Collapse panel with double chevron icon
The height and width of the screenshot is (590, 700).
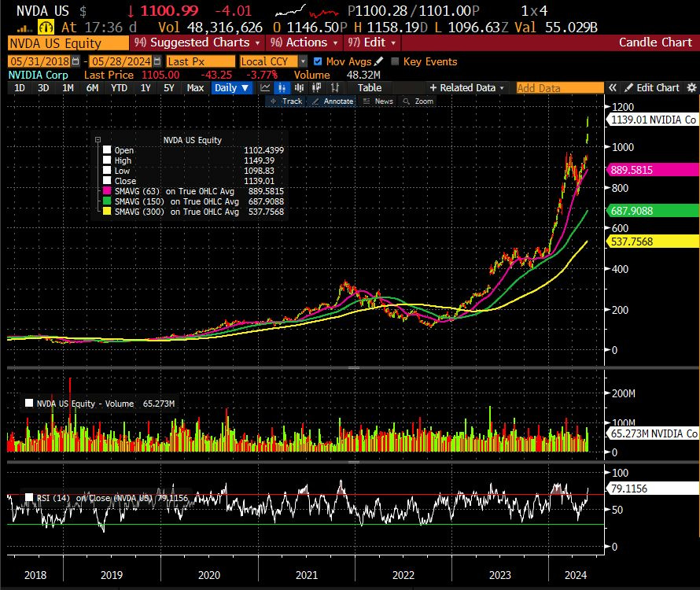click(x=613, y=87)
